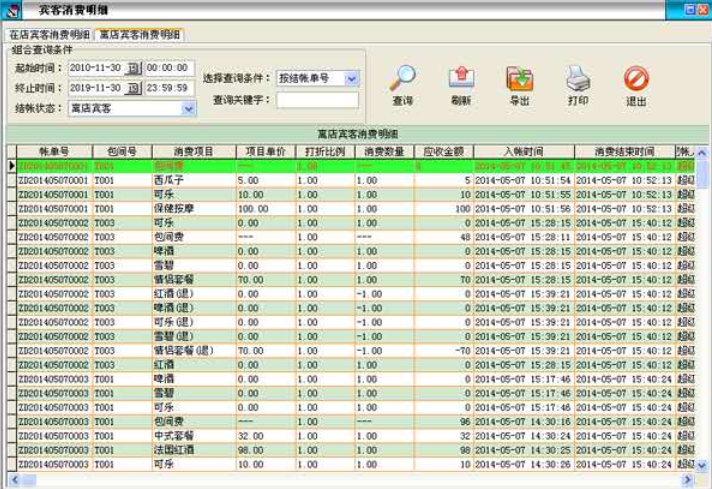The image size is (712, 489).
Task: Click the start date field 2010-11-30
Action: [x=97, y=69]
